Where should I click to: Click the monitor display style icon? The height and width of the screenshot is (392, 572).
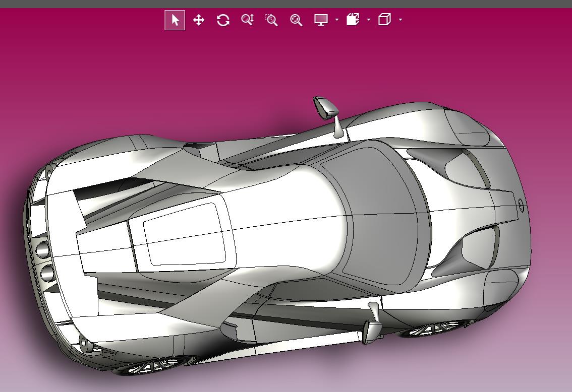click(x=321, y=20)
